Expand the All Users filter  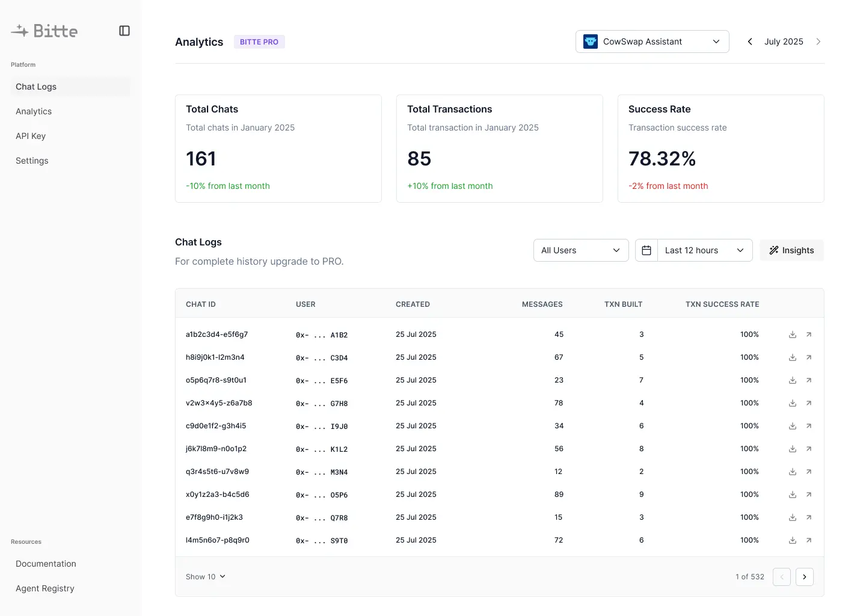tap(580, 250)
